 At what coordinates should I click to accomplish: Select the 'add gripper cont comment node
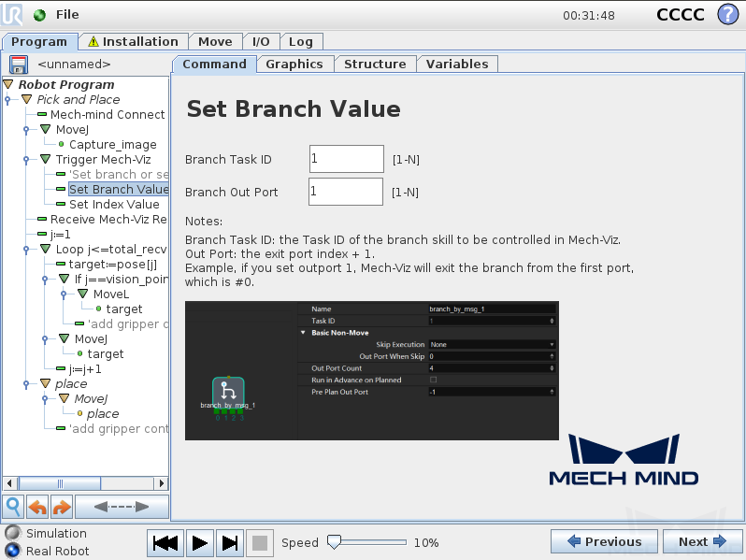pyautogui.click(x=119, y=429)
